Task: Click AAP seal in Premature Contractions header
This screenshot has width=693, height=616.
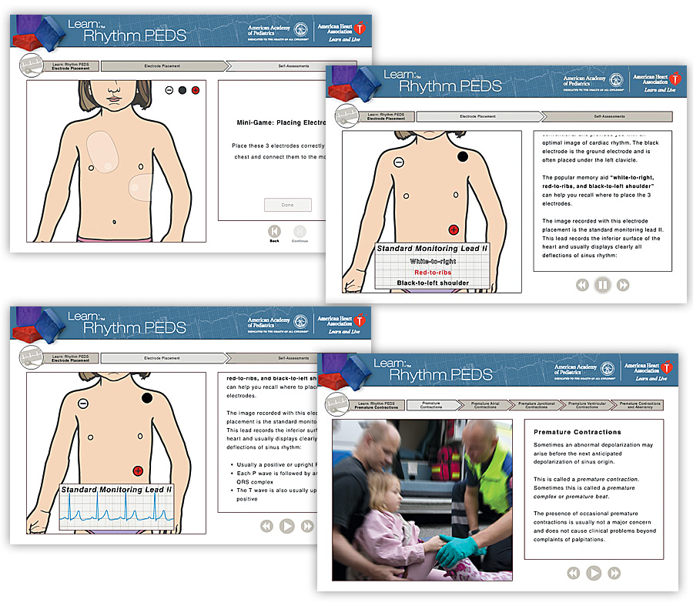Action: (x=608, y=369)
